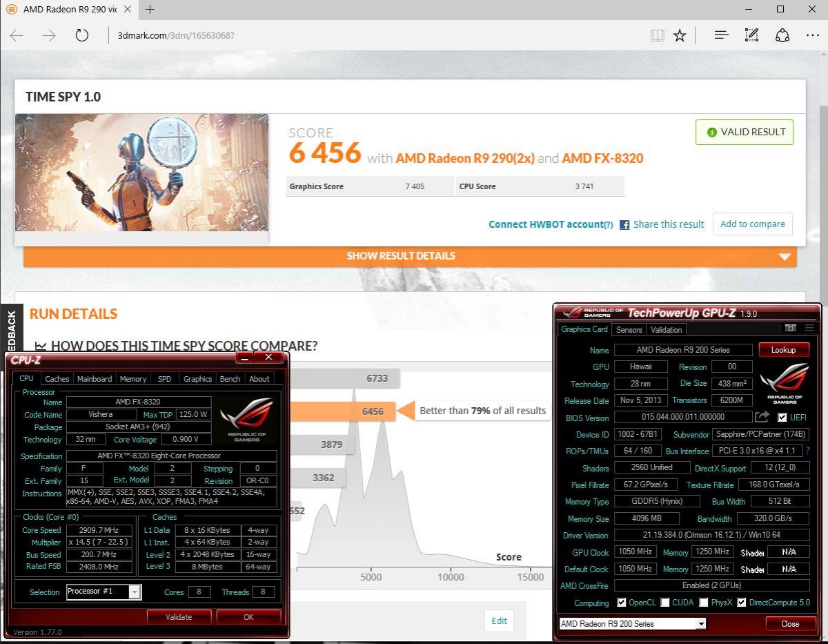Image resolution: width=828 pixels, height=644 pixels.
Task: Close the CPU-Z window with X
Action: [268, 357]
